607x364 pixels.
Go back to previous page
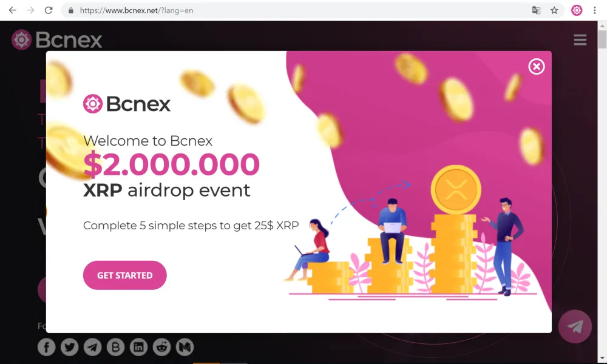[x=12, y=10]
